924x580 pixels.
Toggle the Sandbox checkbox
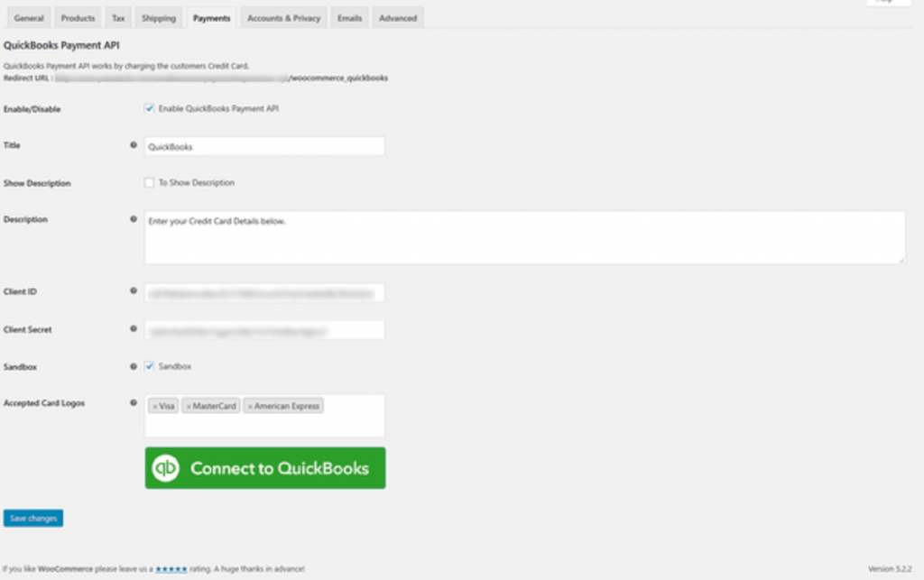click(149, 366)
